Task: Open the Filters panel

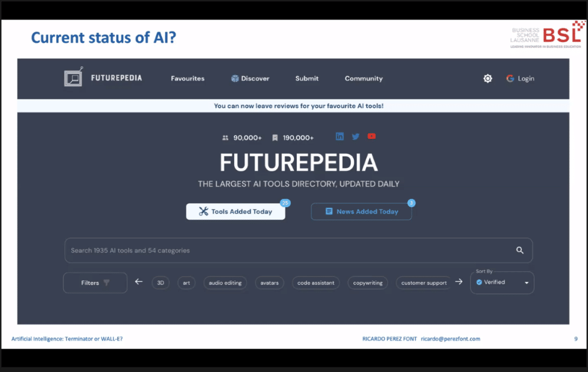Action: [x=95, y=283]
